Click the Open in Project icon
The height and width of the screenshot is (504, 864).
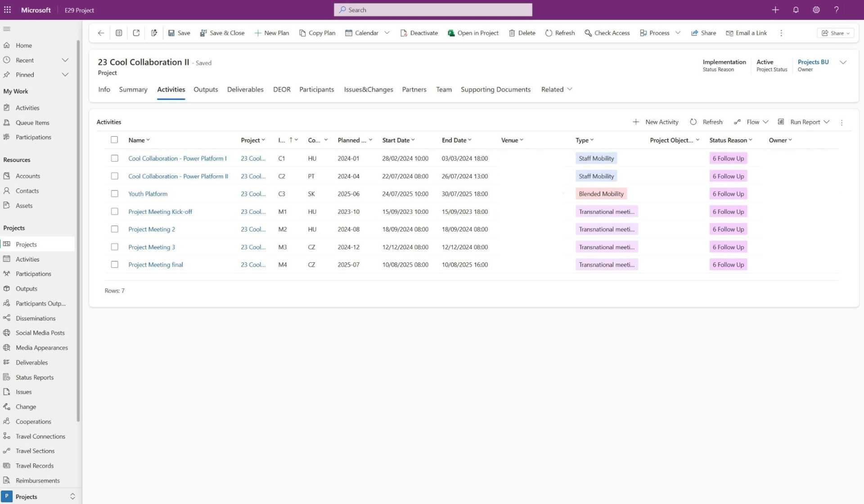tap(451, 33)
